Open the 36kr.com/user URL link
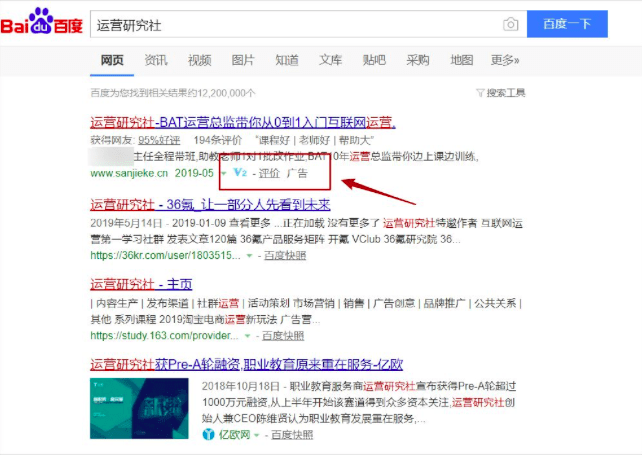Screen dimensions: 642x457 pyautogui.click(x=165, y=256)
